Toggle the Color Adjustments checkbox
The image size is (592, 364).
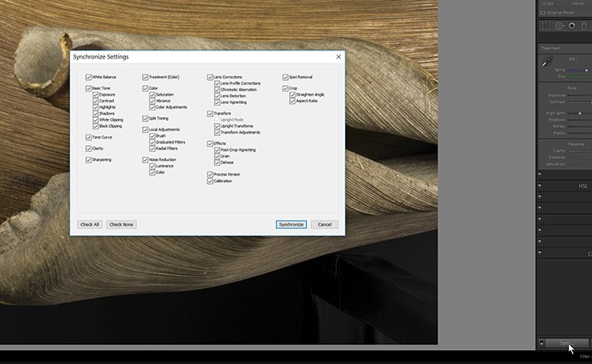coord(152,107)
